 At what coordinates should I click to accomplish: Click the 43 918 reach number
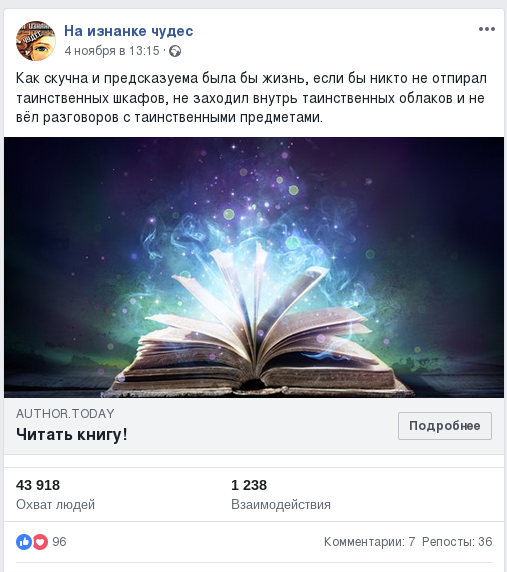(38, 485)
